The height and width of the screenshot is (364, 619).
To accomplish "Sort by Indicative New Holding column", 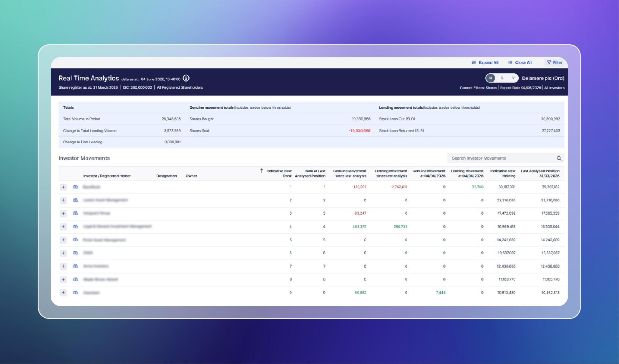I will point(503,173).
